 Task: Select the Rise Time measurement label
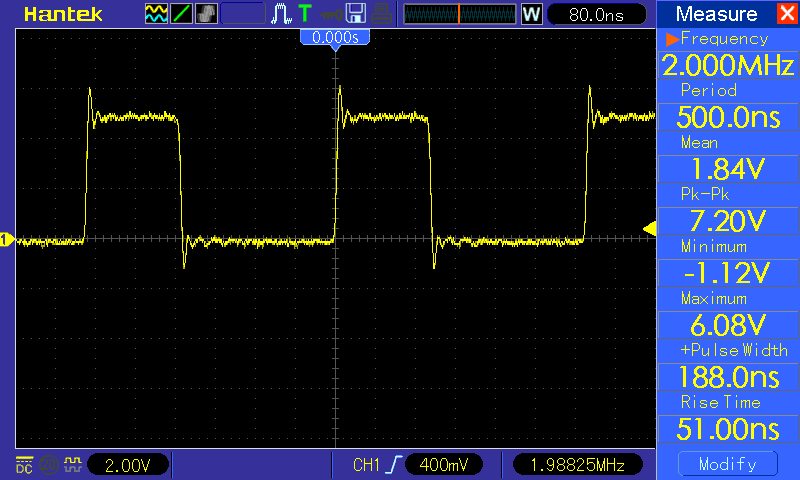(x=720, y=402)
